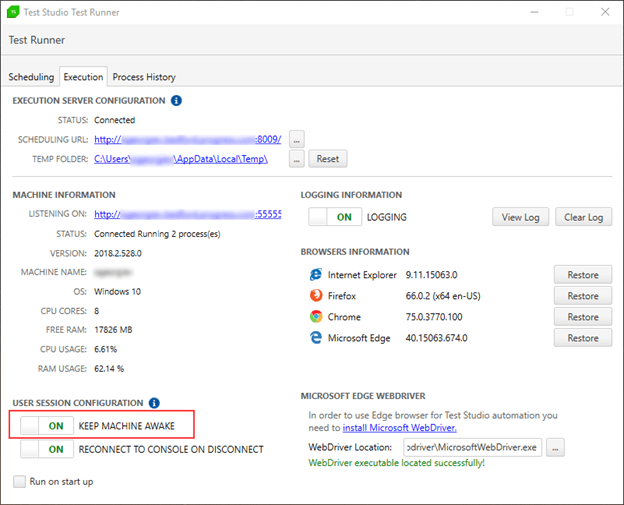Click the User Session Configuration info icon

tap(154, 403)
